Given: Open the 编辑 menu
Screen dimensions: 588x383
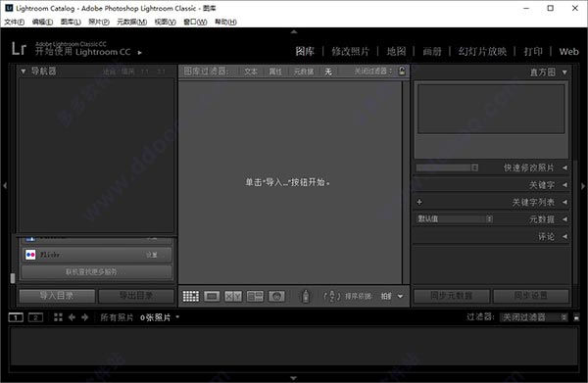Looking at the screenshot, I should coord(42,22).
